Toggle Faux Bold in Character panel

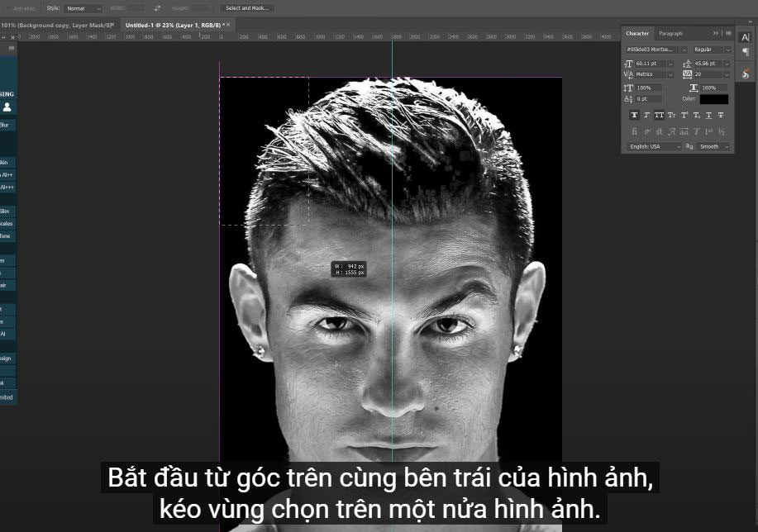tap(634, 115)
